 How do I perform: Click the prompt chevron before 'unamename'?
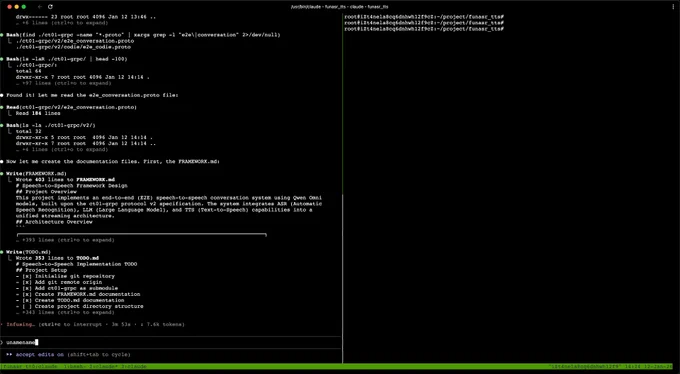point(2,342)
